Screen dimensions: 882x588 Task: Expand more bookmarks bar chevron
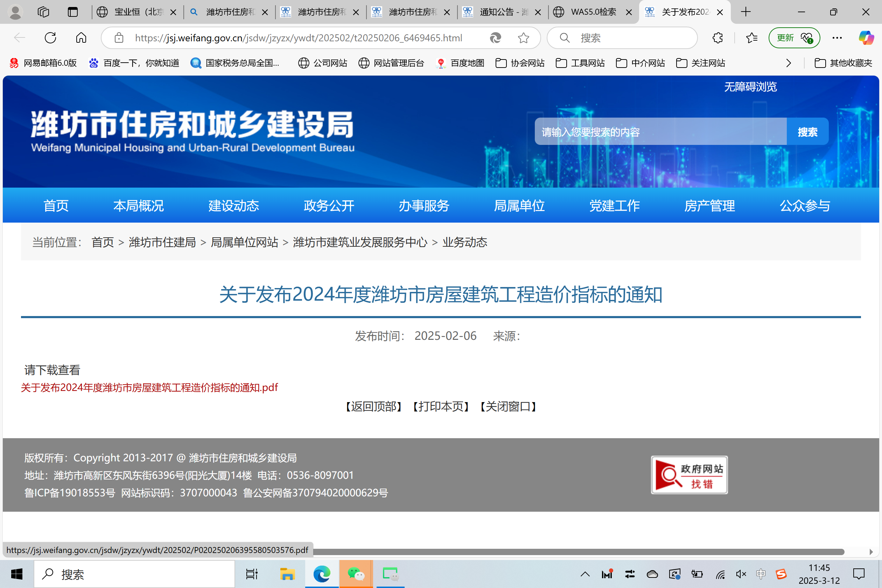[x=788, y=63]
